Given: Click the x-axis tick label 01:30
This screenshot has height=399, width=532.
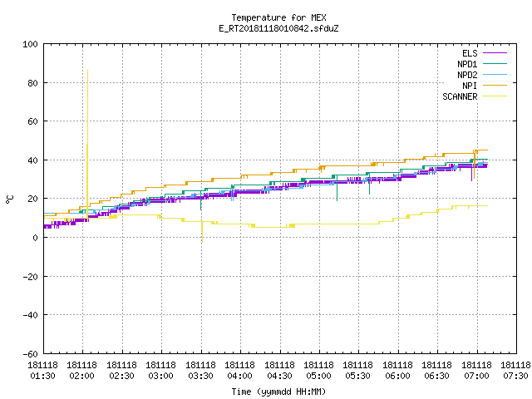Looking at the screenshot, I should tap(42, 376).
